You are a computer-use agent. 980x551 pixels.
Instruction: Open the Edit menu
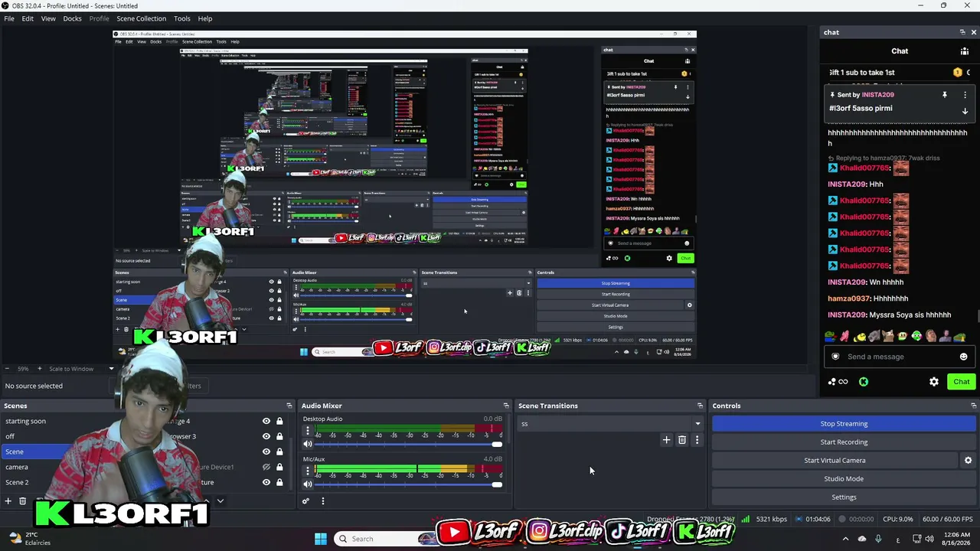point(28,18)
